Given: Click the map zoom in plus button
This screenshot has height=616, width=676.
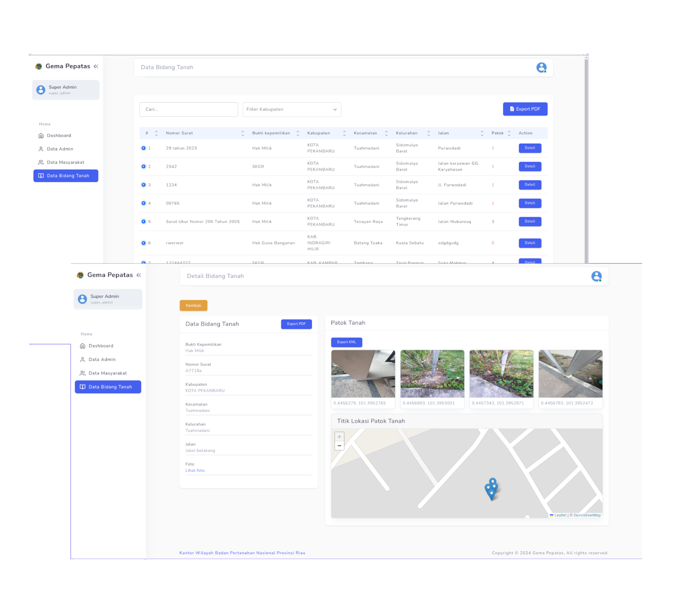Looking at the screenshot, I should tap(339, 437).
